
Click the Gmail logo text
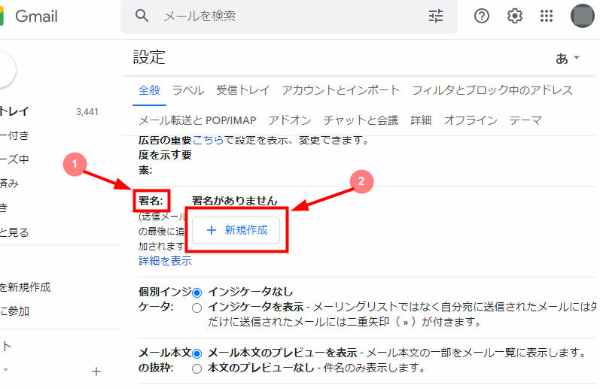[36, 16]
